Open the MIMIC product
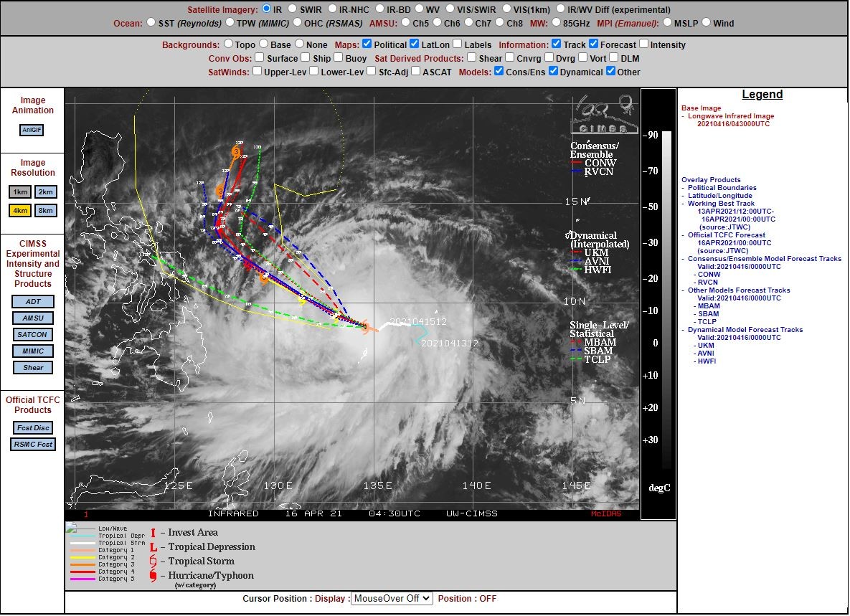 coord(33,351)
